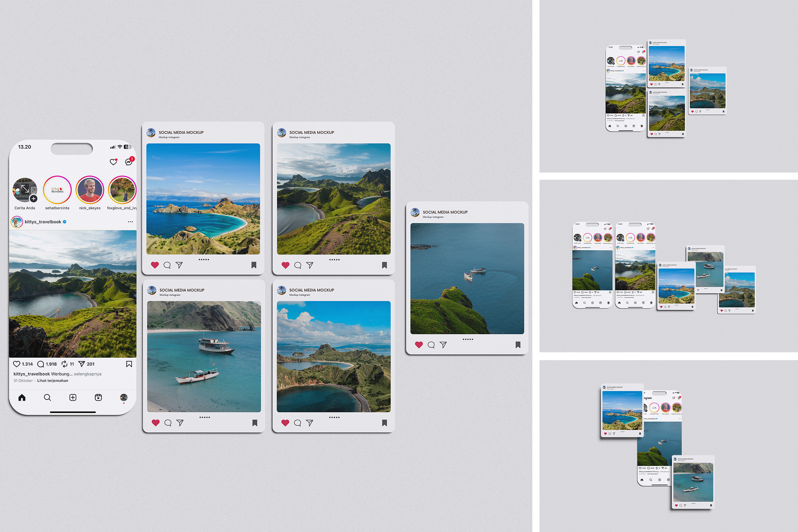Select the top-right preview mockup thumbnail
This screenshot has width=798, height=532.
click(668, 86)
